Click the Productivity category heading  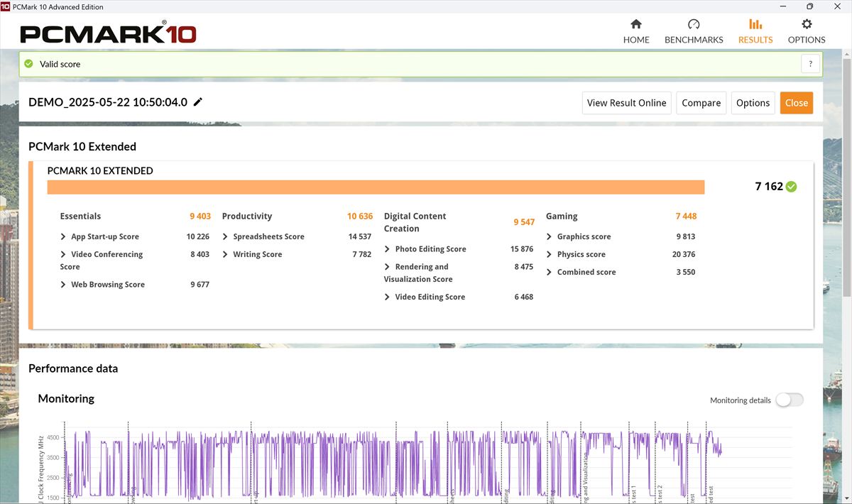247,217
